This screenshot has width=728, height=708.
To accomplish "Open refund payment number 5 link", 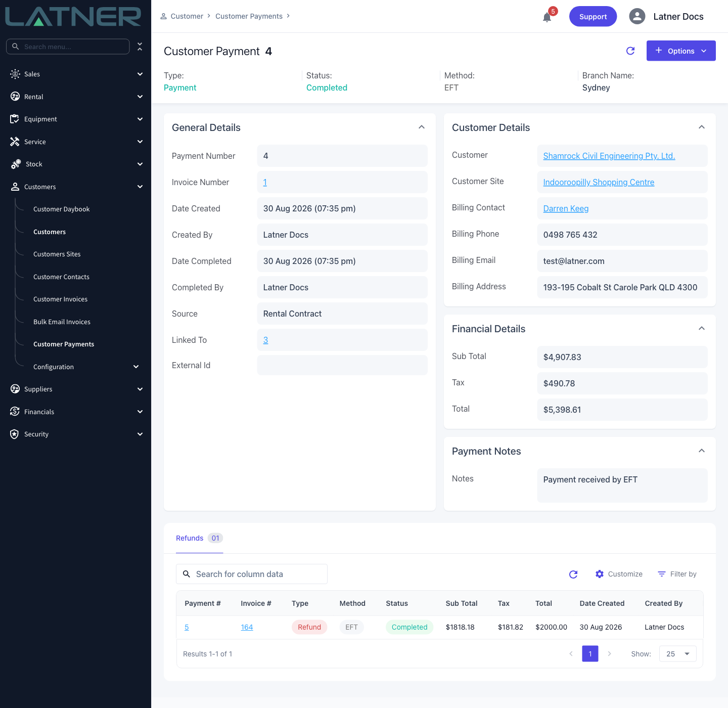I will click(x=187, y=627).
